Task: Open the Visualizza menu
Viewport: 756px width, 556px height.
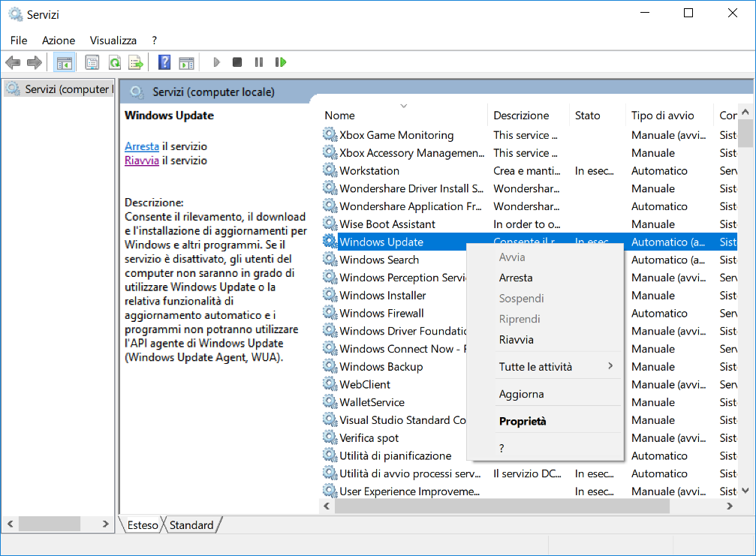Action: coord(113,41)
